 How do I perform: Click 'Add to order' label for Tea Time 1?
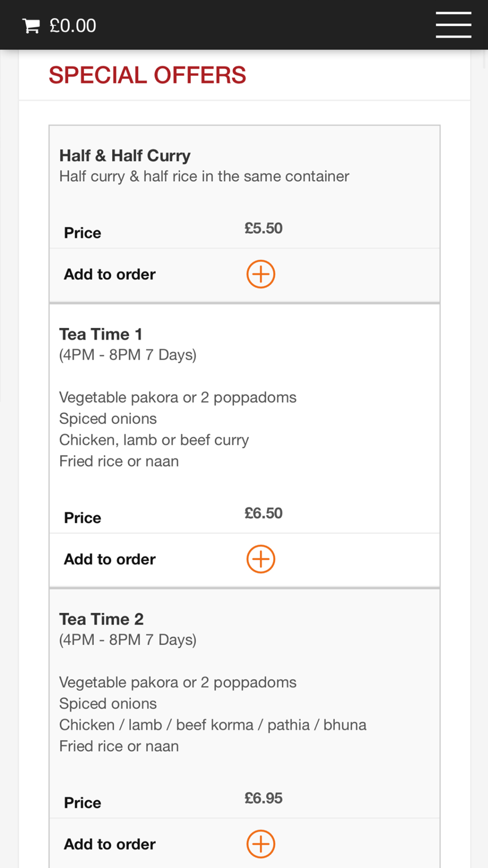click(110, 559)
